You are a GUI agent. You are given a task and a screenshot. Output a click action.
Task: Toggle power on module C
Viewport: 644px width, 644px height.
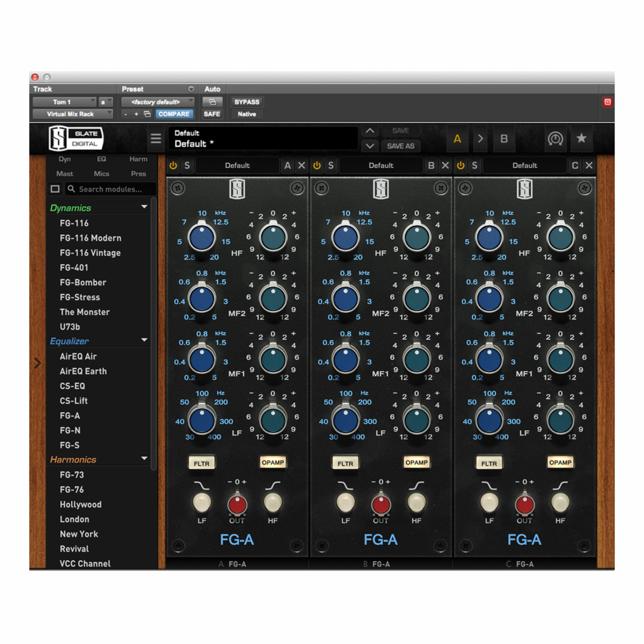click(x=461, y=165)
